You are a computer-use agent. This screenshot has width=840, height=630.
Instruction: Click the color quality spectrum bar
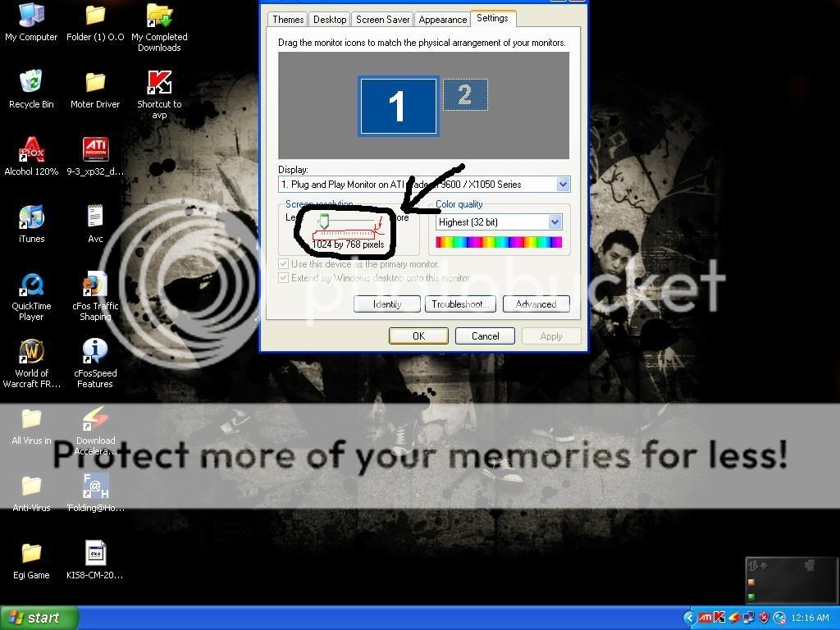tap(499, 242)
